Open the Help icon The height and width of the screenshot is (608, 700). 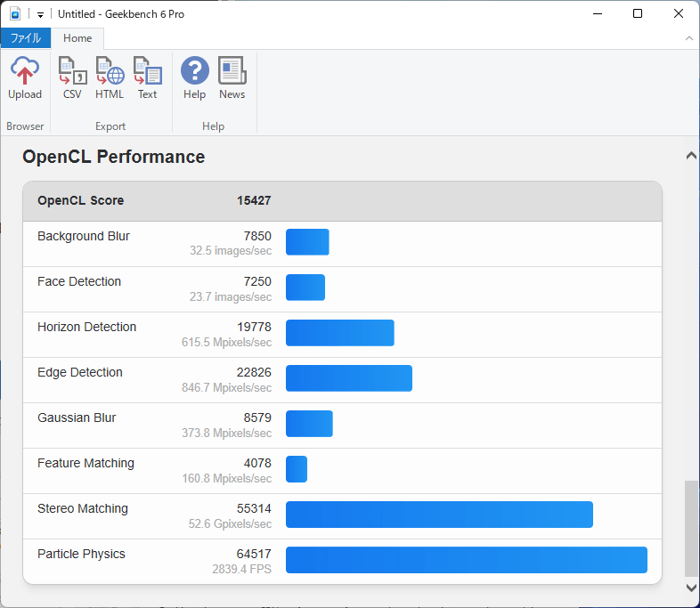(x=194, y=78)
